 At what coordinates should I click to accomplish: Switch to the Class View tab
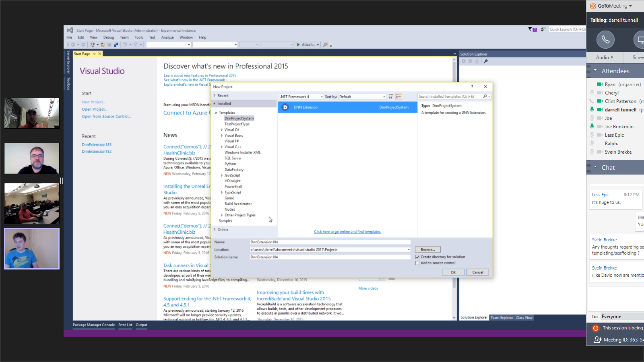[x=524, y=318]
